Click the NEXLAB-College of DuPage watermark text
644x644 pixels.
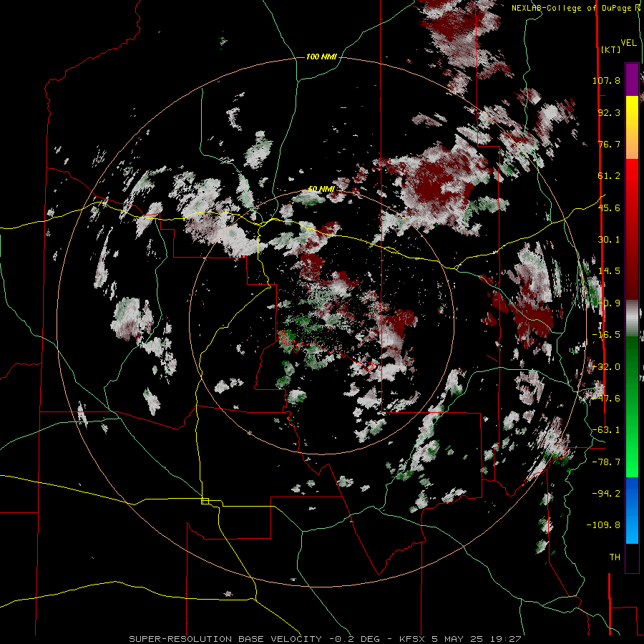(575, 8)
